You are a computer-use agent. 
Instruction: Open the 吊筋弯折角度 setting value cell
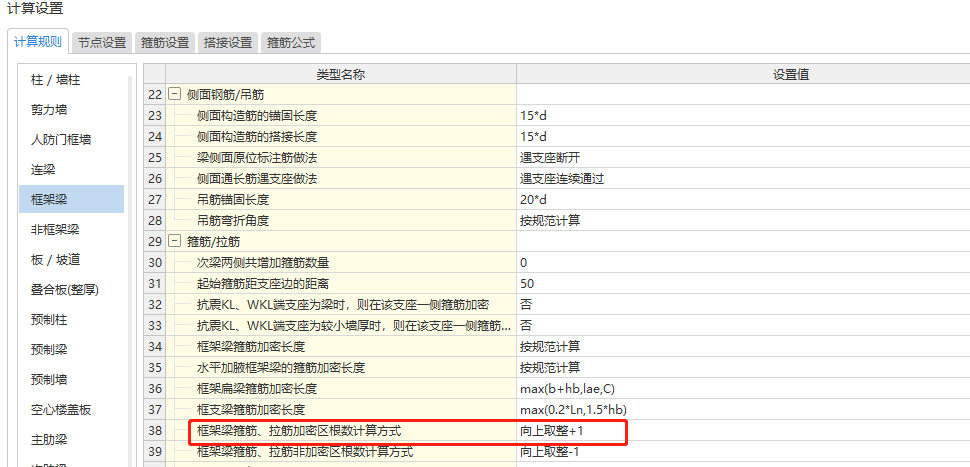coord(740,220)
